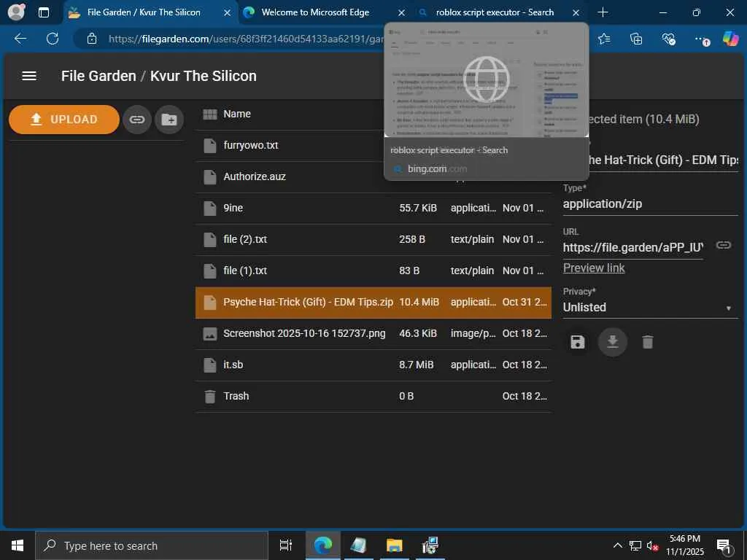View site information lock icon
Viewport: 747px width, 560px height.
pos(92,39)
